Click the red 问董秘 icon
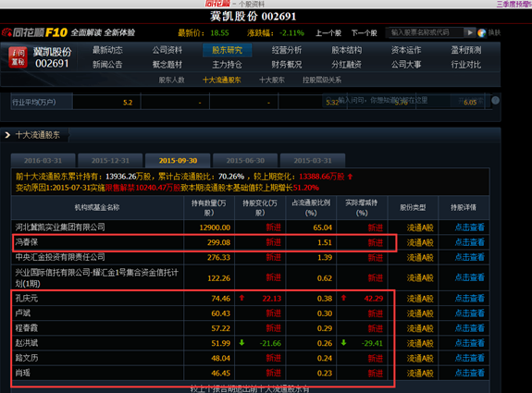This screenshot has width=532, height=393. [18, 57]
